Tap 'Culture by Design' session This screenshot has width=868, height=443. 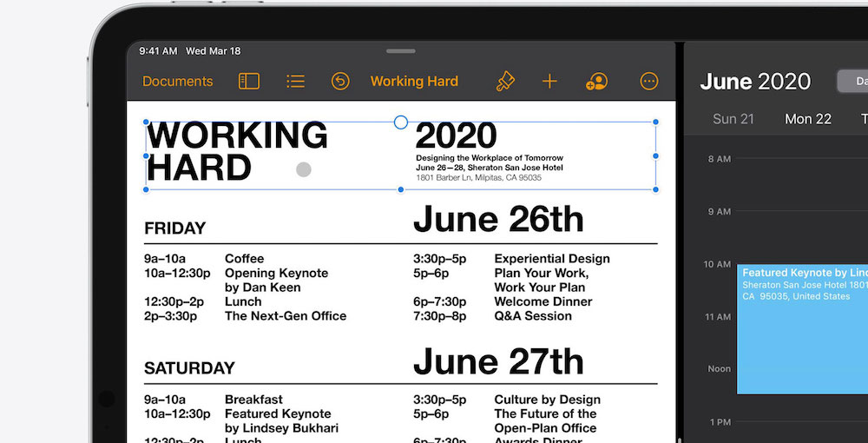548,400
